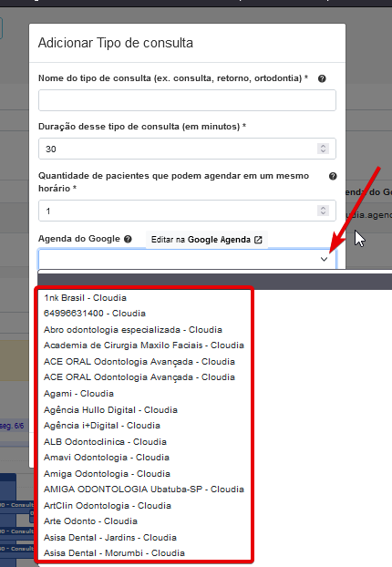This screenshot has width=392, height=567.
Task: Select AMIGA ODONTOLOGIA Ubatuba-SP - Cloudia
Action: (x=143, y=490)
